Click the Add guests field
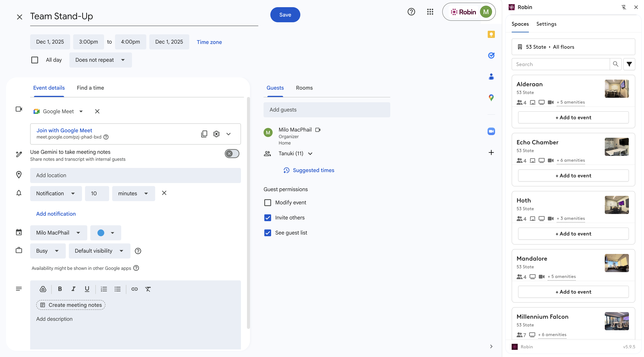 tap(327, 110)
